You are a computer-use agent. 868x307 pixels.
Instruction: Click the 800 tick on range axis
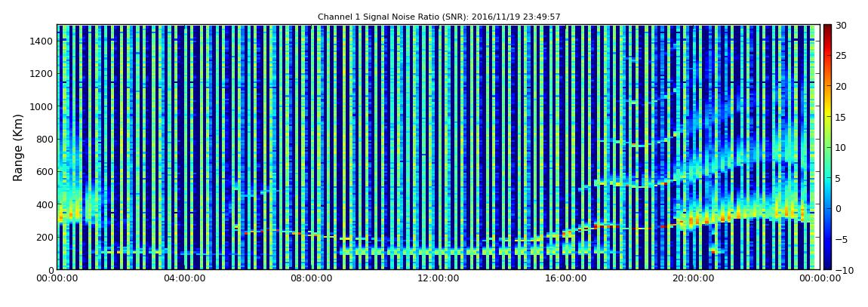coord(45,139)
